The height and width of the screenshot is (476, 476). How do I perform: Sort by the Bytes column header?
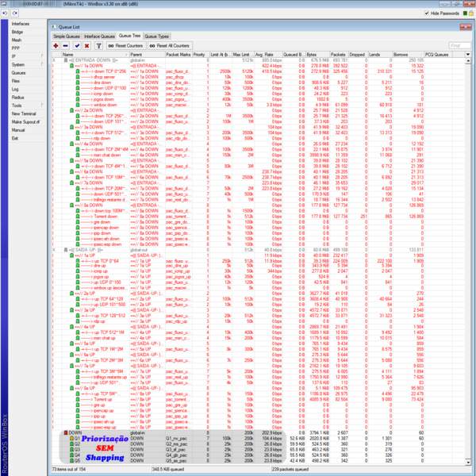point(317,55)
